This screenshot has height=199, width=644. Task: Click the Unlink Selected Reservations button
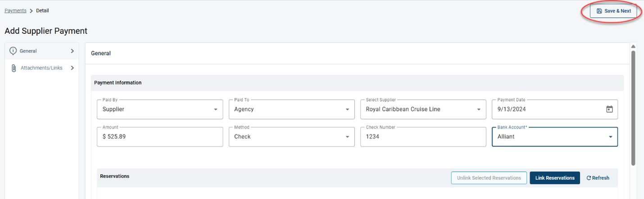pyautogui.click(x=489, y=178)
